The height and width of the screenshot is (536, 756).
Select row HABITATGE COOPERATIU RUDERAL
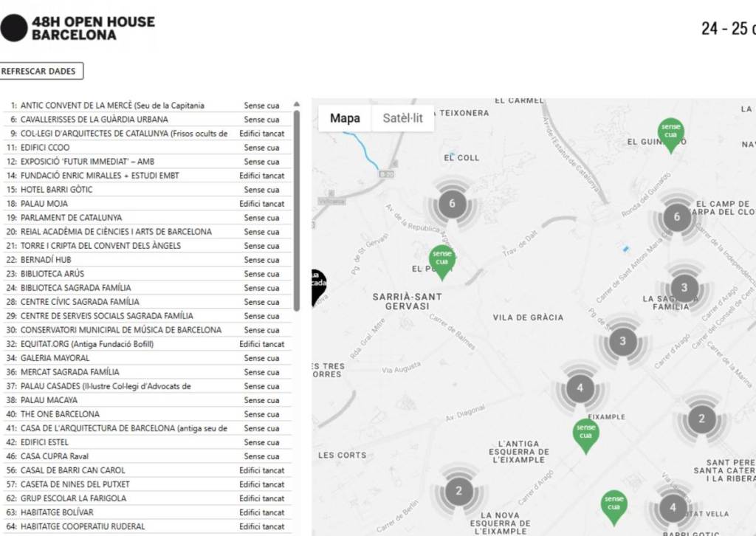click(148, 526)
